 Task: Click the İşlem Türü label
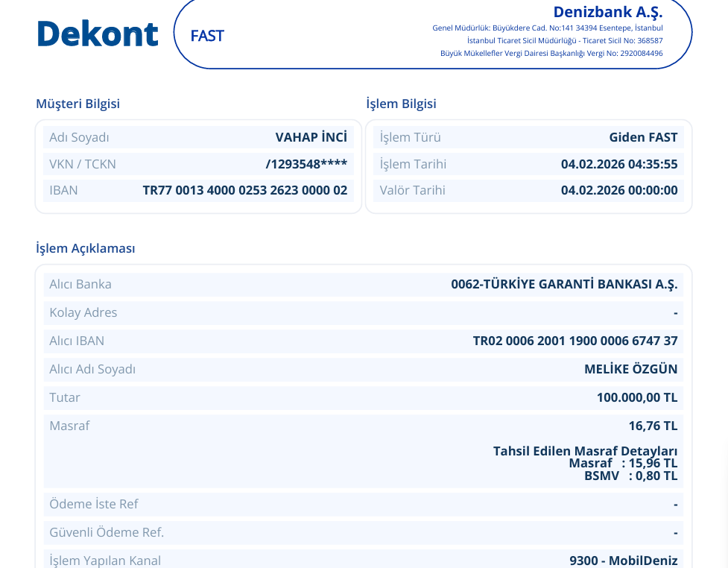pos(411,137)
